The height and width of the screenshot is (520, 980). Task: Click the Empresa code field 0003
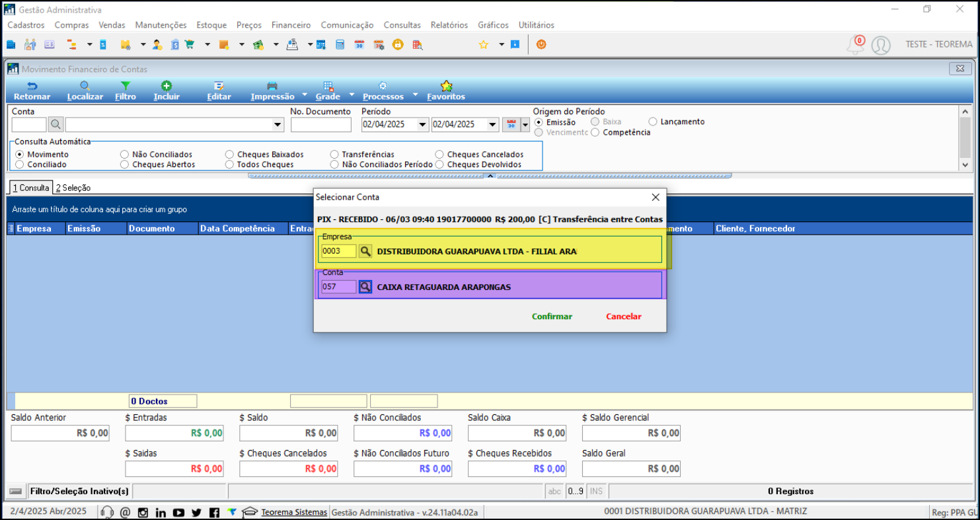(x=339, y=251)
